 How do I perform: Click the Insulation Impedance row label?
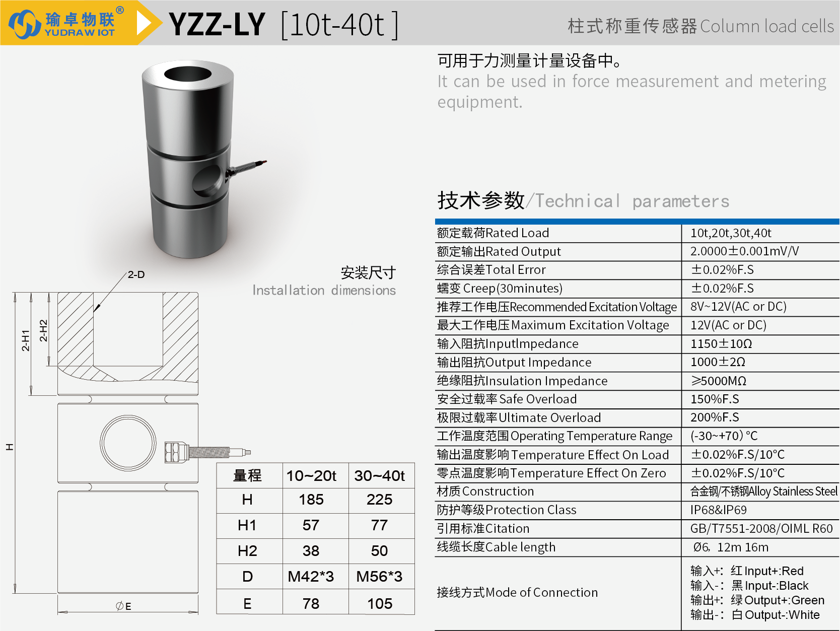522,381
